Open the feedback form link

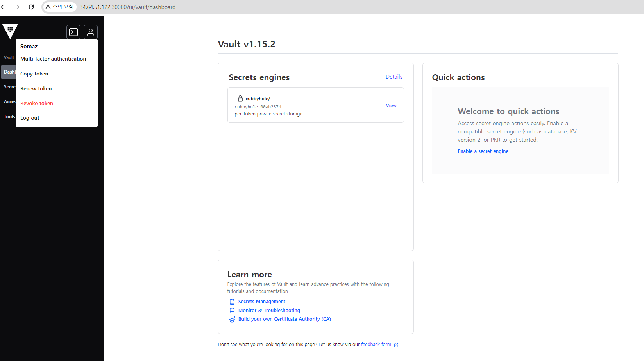pyautogui.click(x=376, y=345)
